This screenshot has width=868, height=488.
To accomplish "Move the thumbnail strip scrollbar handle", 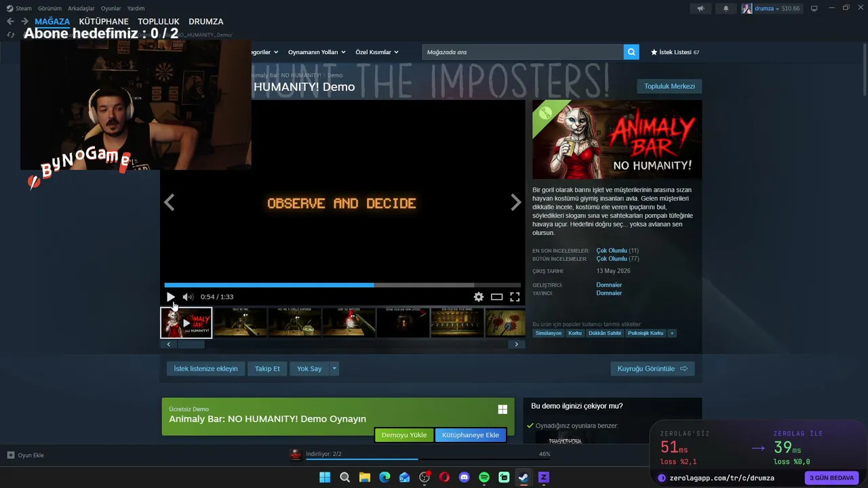I will point(191,344).
